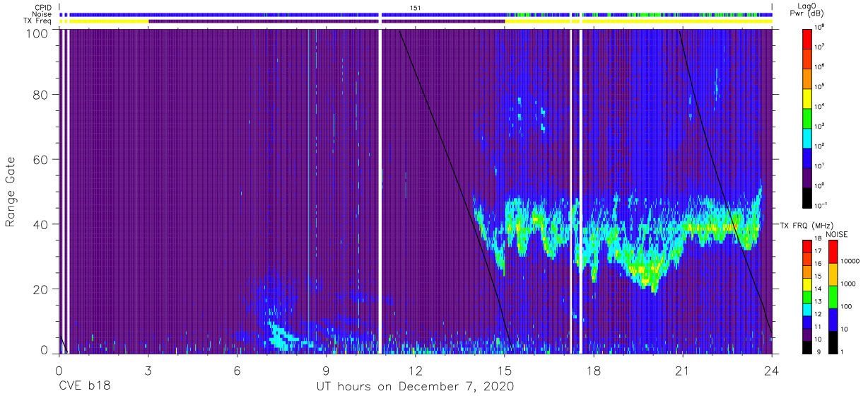Click the '10000' label on the NOISE legend
The height and width of the screenshot is (401, 868).
[850, 260]
